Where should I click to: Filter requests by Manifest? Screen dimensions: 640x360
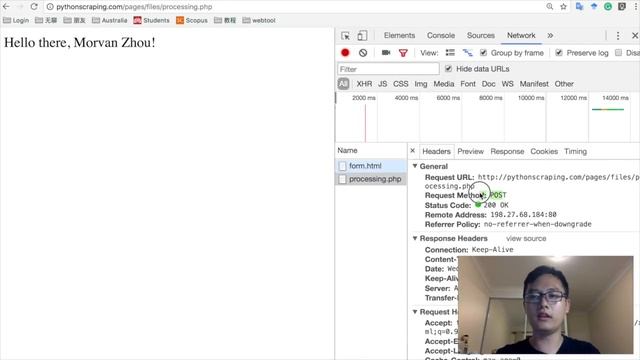[x=534, y=84]
